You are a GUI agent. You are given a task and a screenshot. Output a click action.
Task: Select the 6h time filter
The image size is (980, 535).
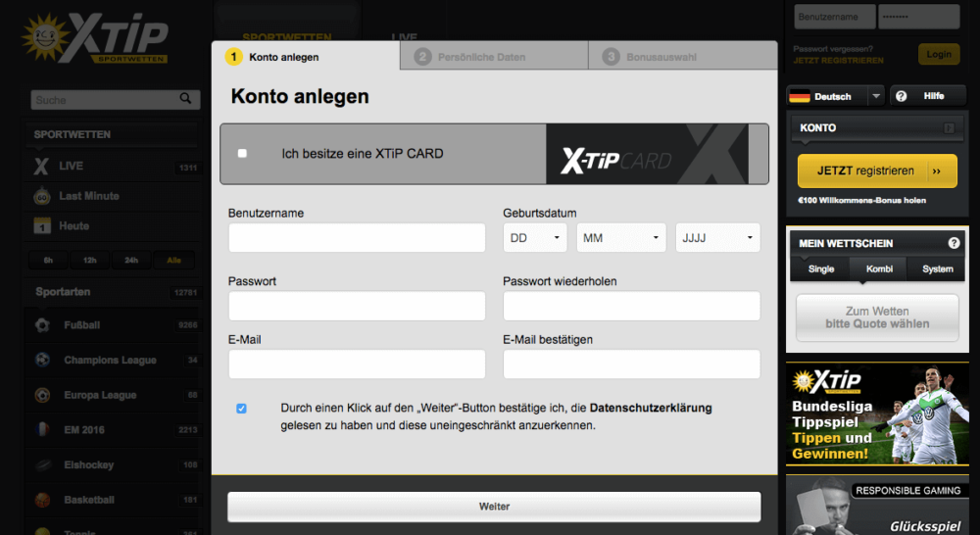point(48,260)
